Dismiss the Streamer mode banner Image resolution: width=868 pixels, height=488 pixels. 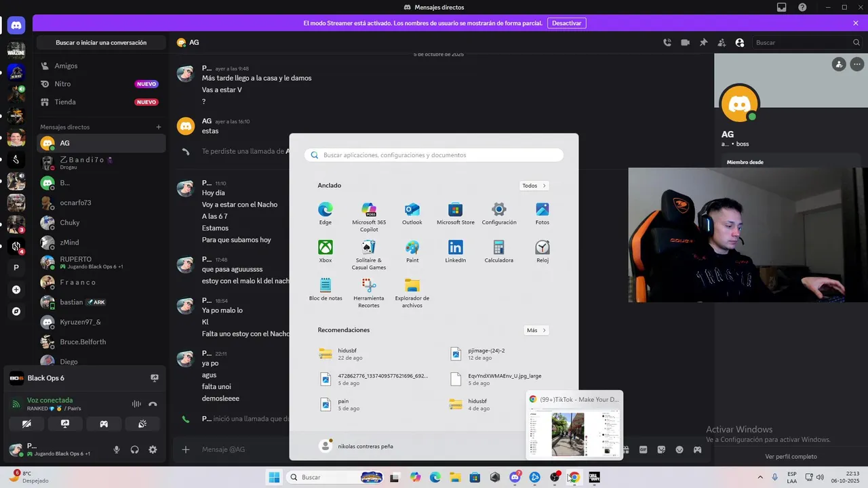856,23
